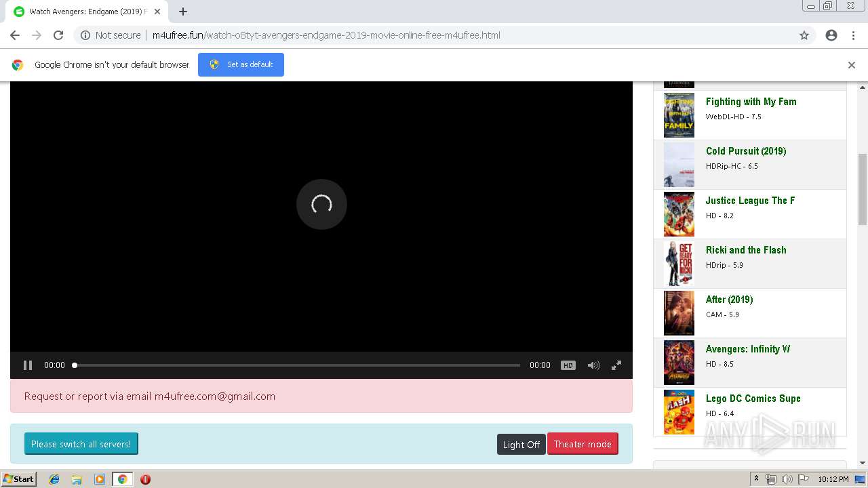Open Justice League The F movie link
The width and height of the screenshot is (868, 488).
pos(750,201)
